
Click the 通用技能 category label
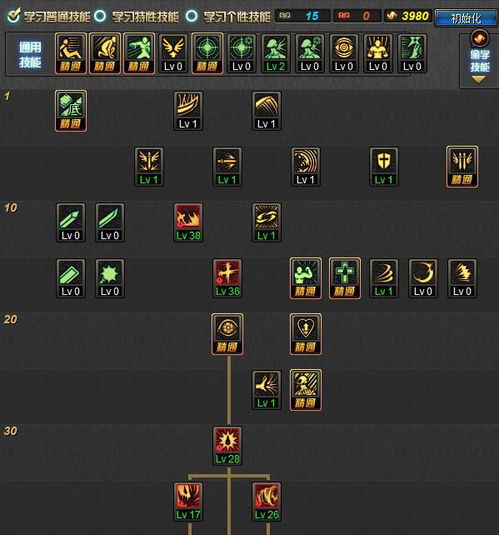click(x=30, y=55)
